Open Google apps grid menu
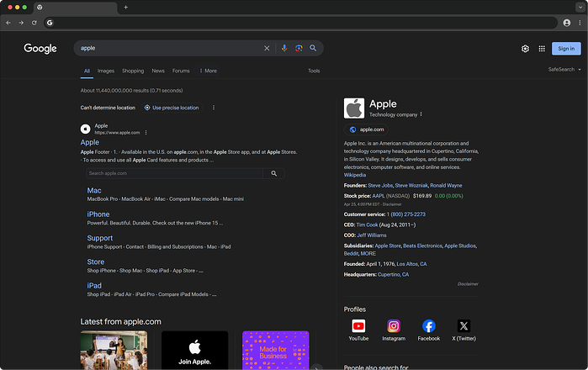 click(x=542, y=49)
